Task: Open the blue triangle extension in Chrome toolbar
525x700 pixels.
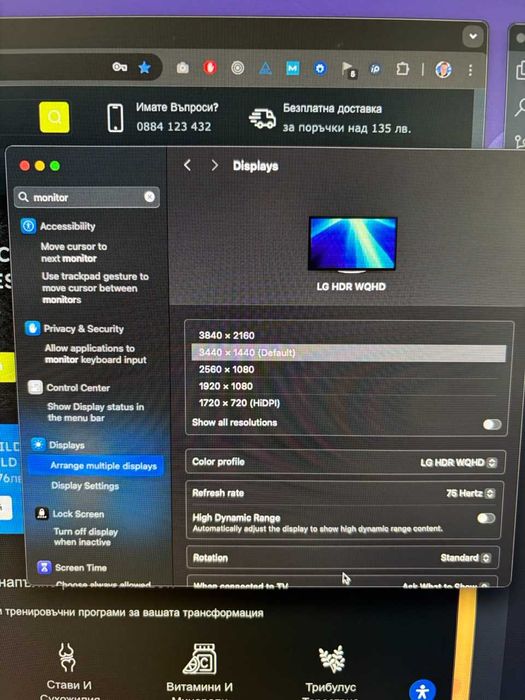Action: (265, 68)
